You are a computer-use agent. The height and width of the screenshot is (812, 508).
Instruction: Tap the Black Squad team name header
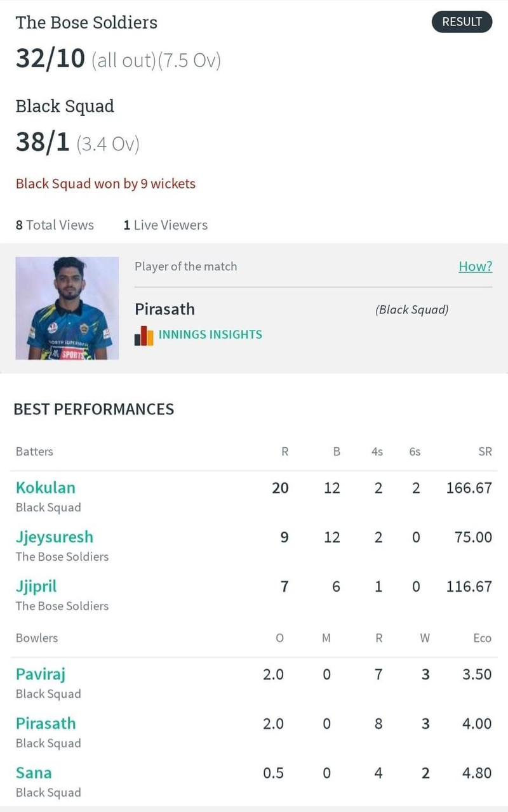65,106
